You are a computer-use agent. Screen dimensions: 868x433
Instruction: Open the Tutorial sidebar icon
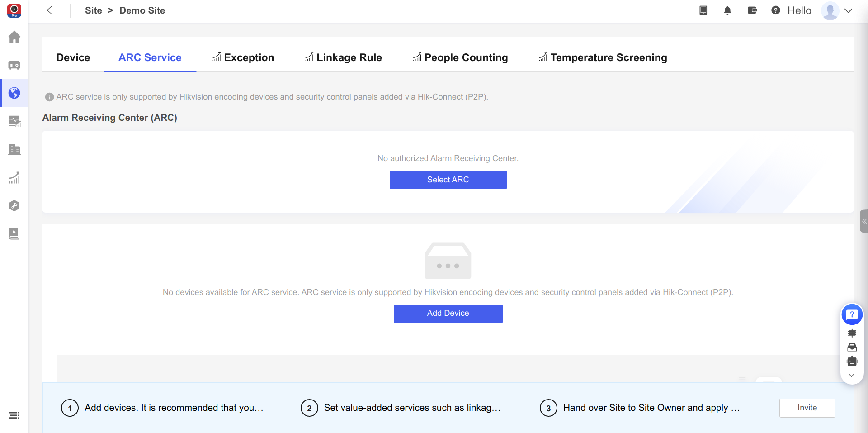14,233
